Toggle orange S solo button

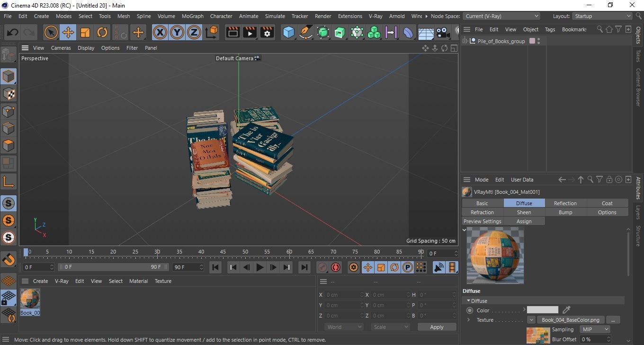tap(9, 220)
